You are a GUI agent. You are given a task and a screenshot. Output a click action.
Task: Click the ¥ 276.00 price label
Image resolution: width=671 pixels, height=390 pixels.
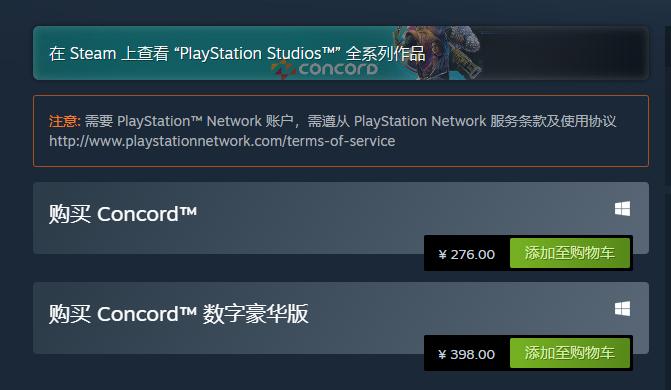[x=466, y=254]
